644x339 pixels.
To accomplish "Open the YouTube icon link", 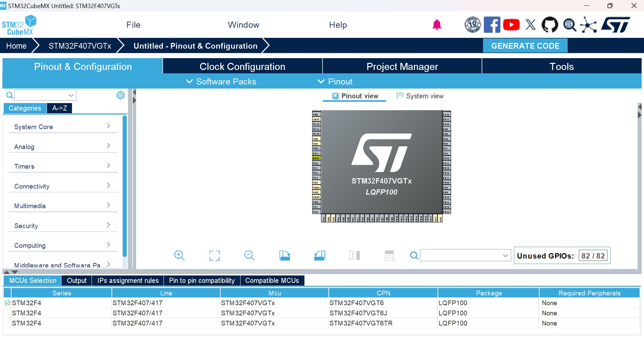I will pos(511,25).
